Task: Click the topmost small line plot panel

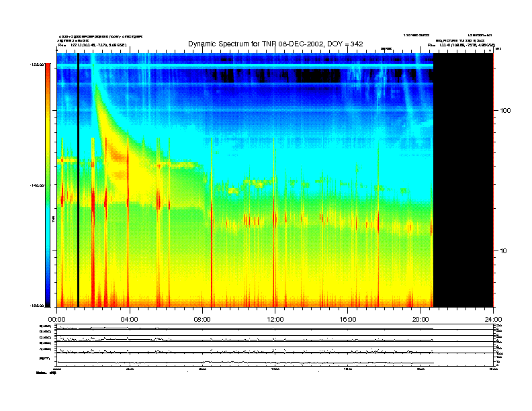Action: pyautogui.click(x=275, y=327)
